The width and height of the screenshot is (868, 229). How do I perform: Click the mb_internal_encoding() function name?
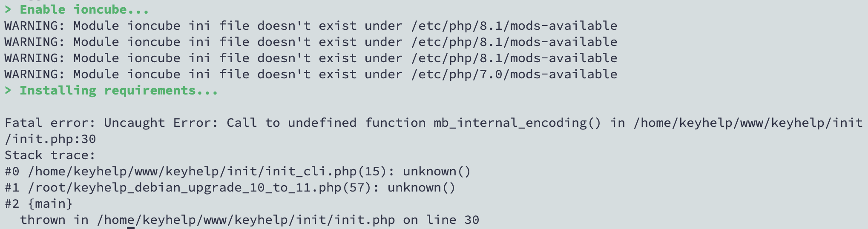pos(517,123)
